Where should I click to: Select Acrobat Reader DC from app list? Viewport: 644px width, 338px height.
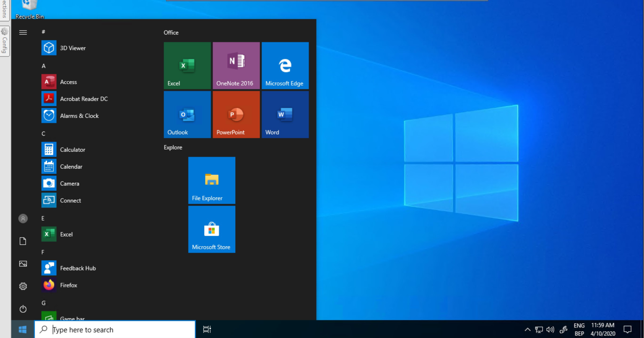click(83, 99)
